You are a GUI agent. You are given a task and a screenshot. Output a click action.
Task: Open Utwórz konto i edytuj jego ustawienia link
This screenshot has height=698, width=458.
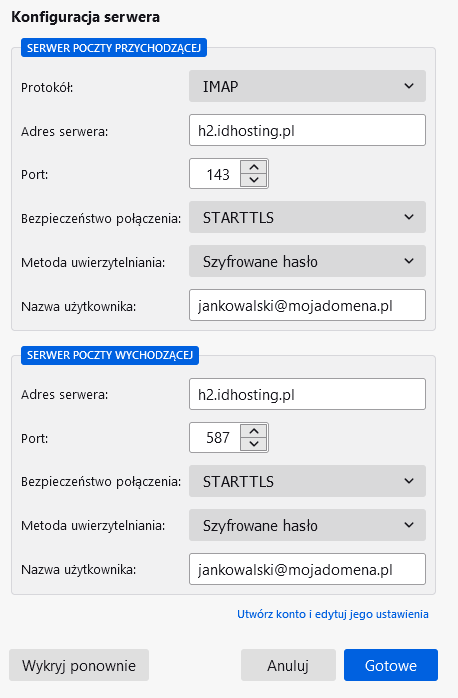coord(332,614)
